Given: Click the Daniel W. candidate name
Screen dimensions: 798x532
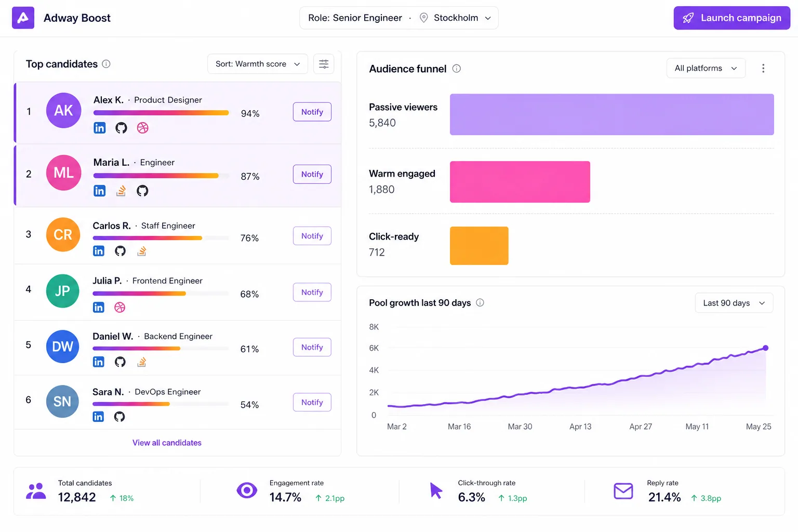Looking at the screenshot, I should (x=113, y=337).
